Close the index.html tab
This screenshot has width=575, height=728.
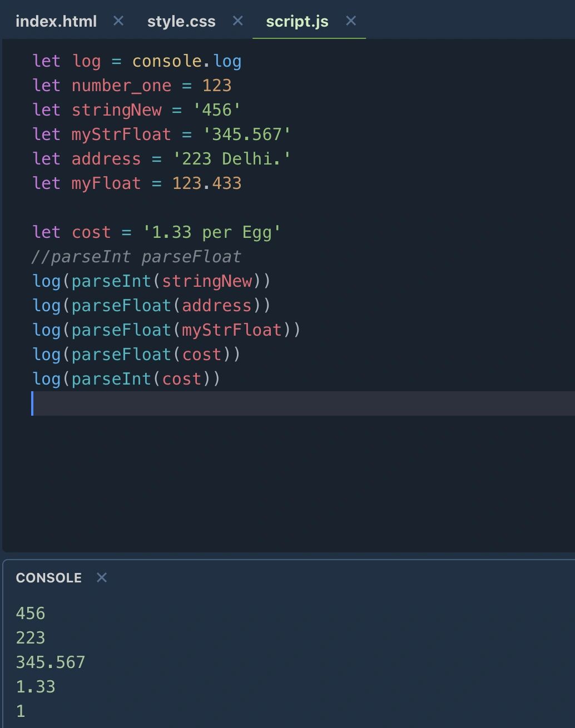coord(118,21)
